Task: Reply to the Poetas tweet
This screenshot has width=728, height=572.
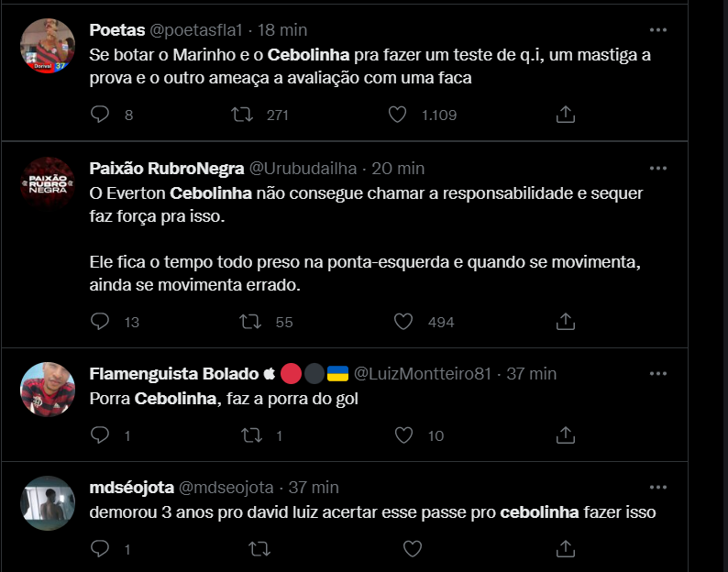Action: [x=100, y=115]
